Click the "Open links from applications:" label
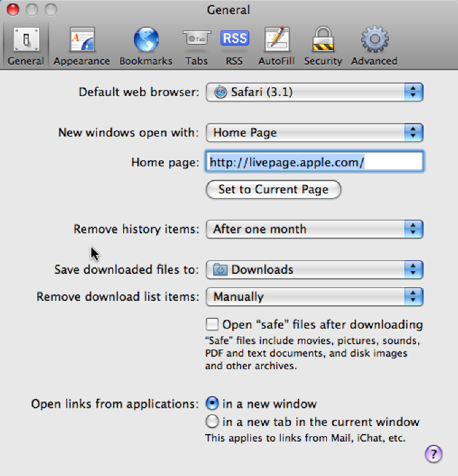Image resolution: width=458 pixels, height=476 pixels. [x=115, y=404]
